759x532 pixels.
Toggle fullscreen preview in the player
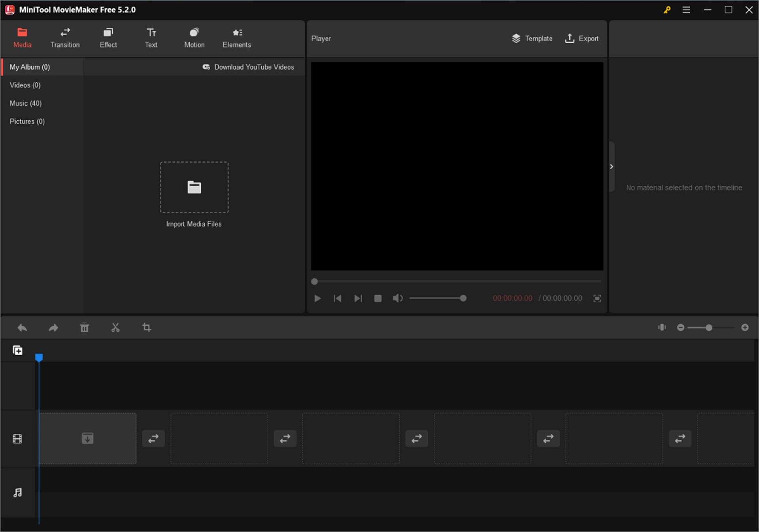coord(597,298)
